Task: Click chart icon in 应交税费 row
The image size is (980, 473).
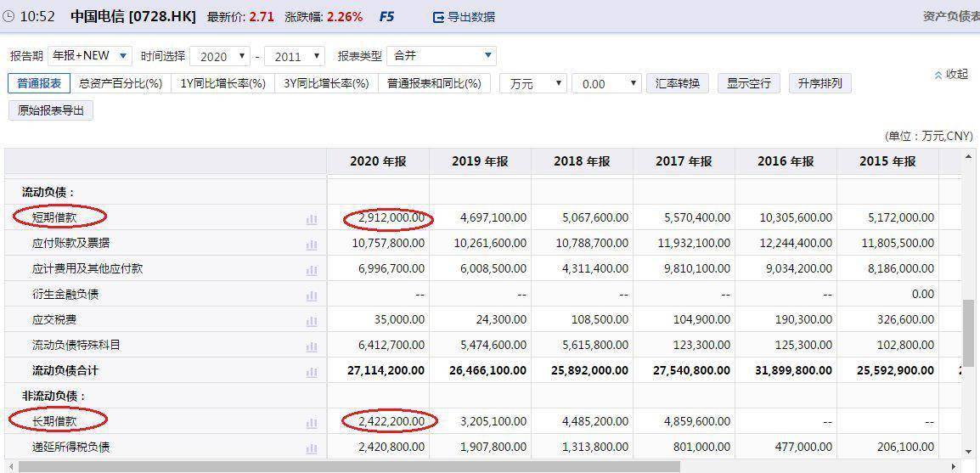Action: pyautogui.click(x=312, y=320)
